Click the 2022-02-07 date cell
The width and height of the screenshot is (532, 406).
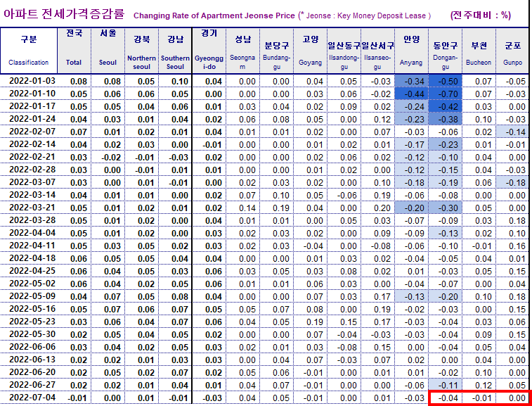coord(29,132)
